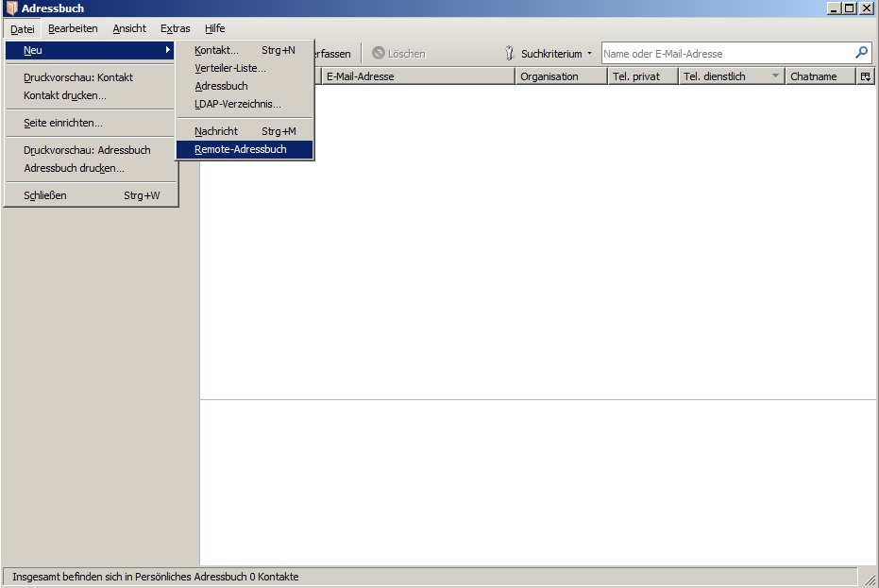The height and width of the screenshot is (588, 879).
Task: Click the partially hidden erfassen toolbar button
Action: pos(333,54)
